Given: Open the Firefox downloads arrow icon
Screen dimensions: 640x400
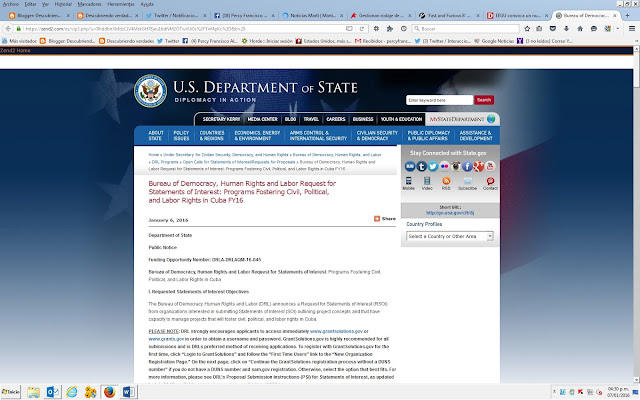Looking at the screenshot, I should pos(566,29).
